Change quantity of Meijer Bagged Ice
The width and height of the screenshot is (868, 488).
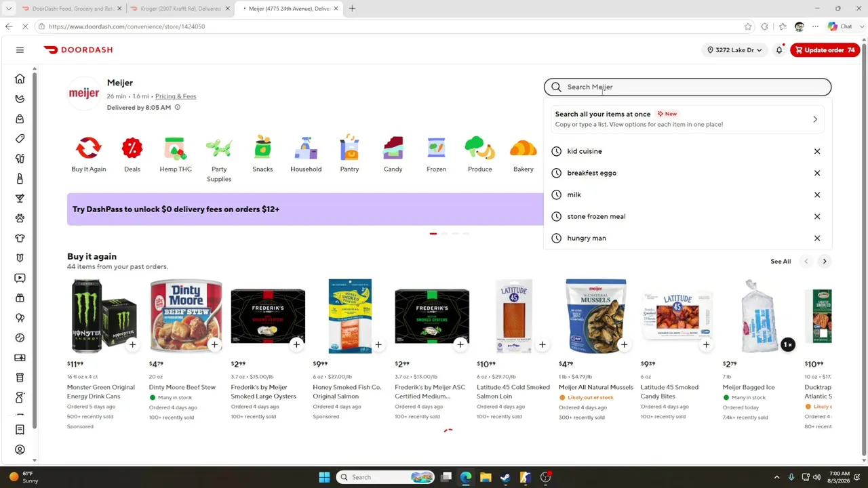pyautogui.click(x=787, y=344)
